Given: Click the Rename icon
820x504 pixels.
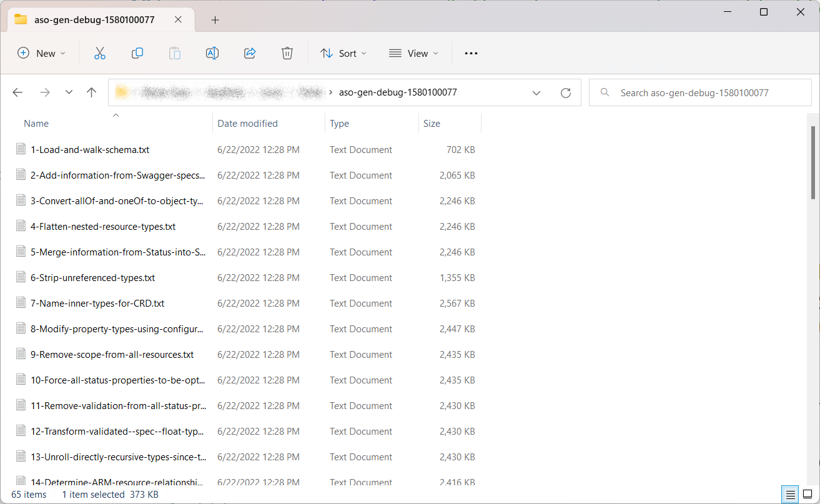Looking at the screenshot, I should [x=212, y=54].
